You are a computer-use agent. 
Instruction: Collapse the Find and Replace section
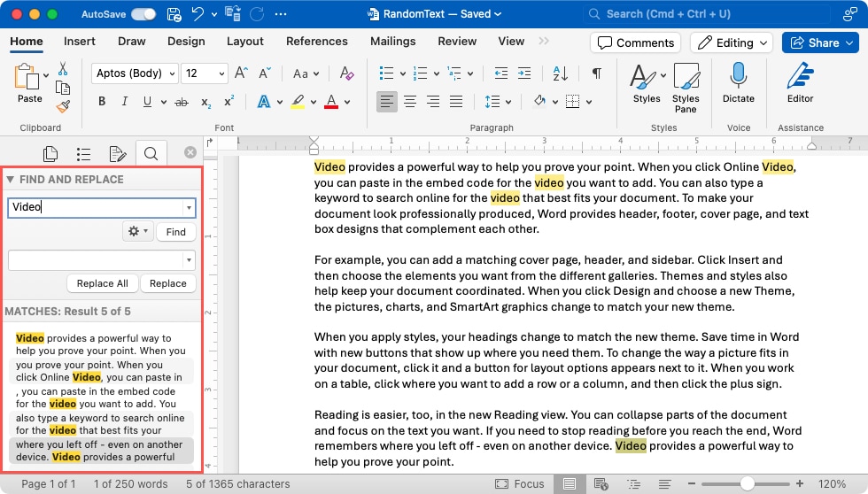10,179
